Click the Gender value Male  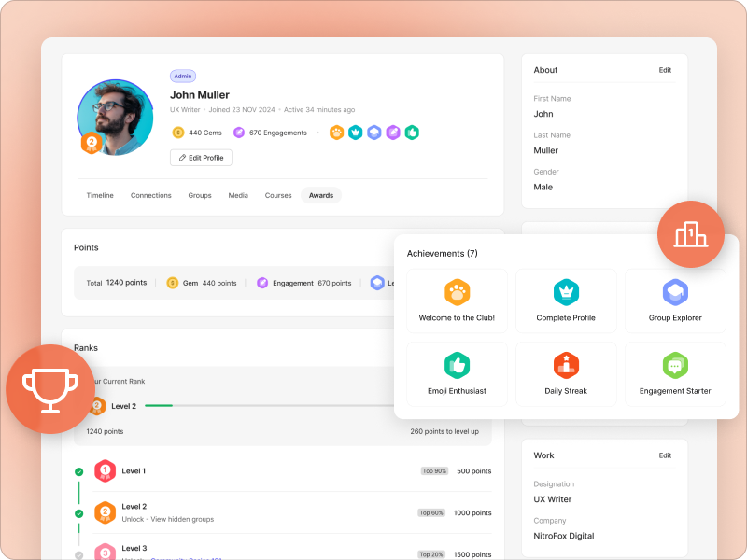point(543,188)
